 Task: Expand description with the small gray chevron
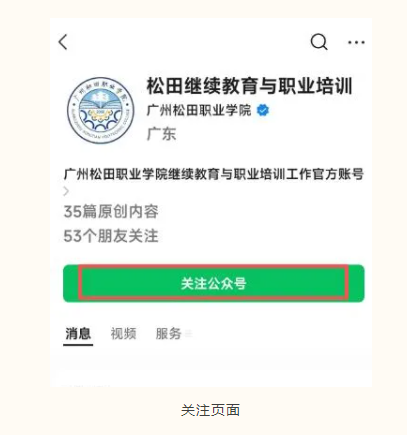pos(66,191)
